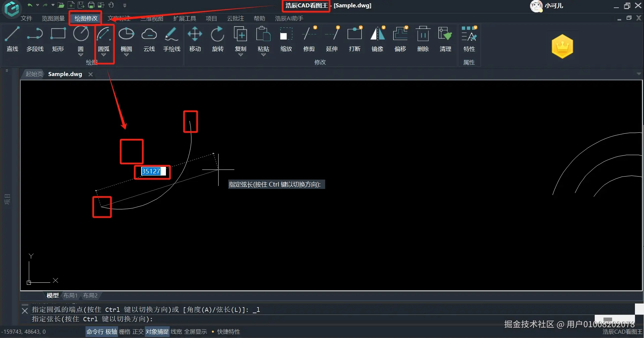Select the 矩形 rectangle tool
The width and height of the screenshot is (644, 338).
click(58, 39)
